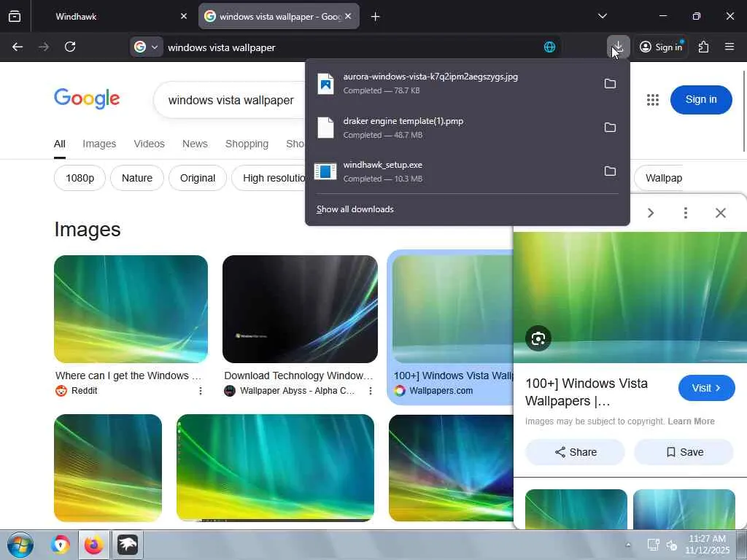Open a new browser tab

pyautogui.click(x=376, y=17)
